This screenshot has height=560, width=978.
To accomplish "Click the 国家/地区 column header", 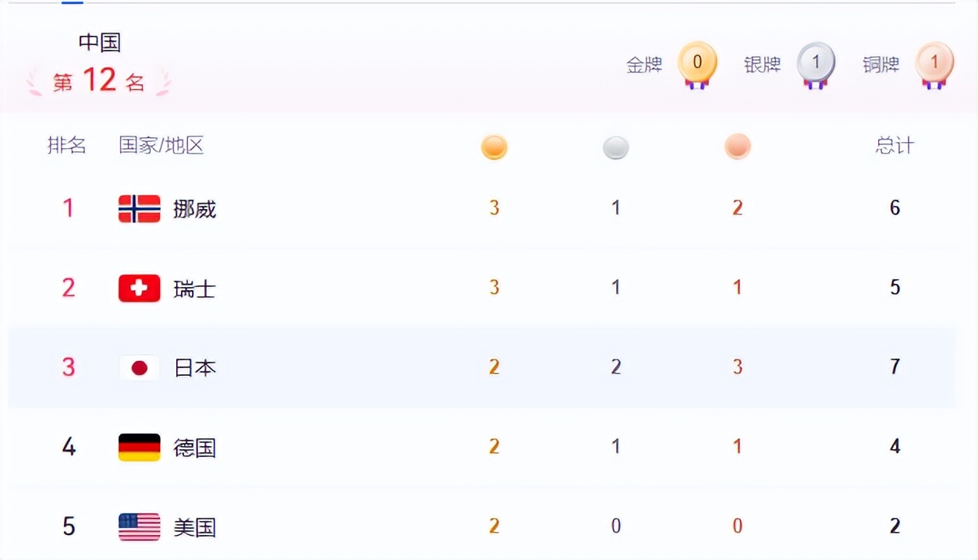I will (161, 145).
